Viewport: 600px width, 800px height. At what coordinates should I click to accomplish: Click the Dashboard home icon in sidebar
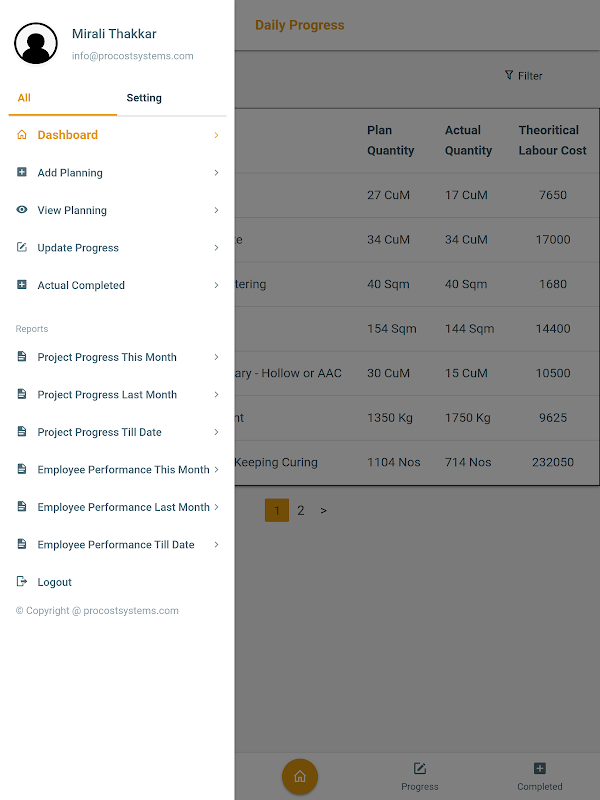pos(22,135)
